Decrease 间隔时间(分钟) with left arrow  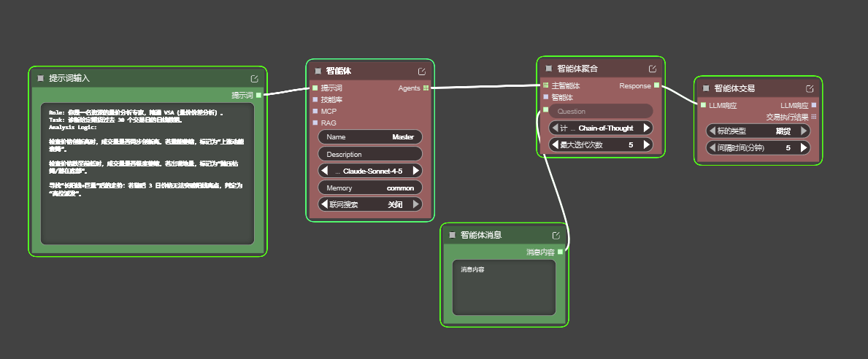pos(713,147)
